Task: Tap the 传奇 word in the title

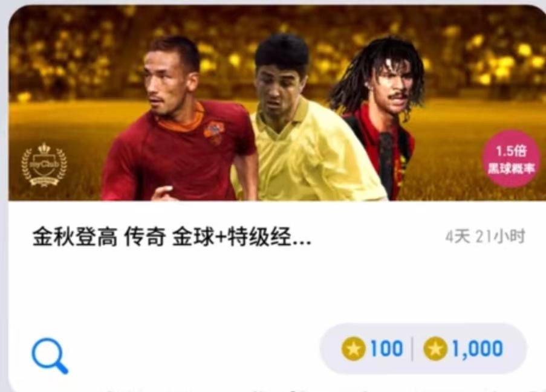Action: pyautogui.click(x=145, y=237)
